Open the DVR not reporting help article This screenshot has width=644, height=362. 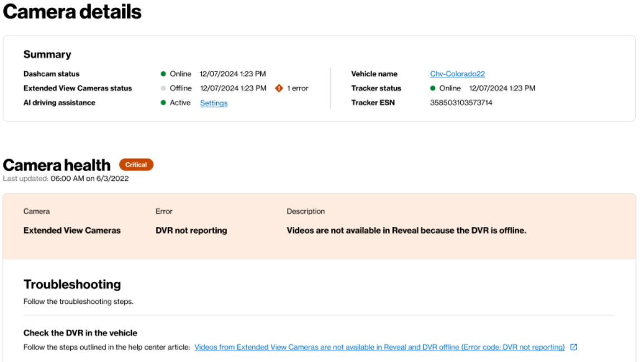(379, 347)
